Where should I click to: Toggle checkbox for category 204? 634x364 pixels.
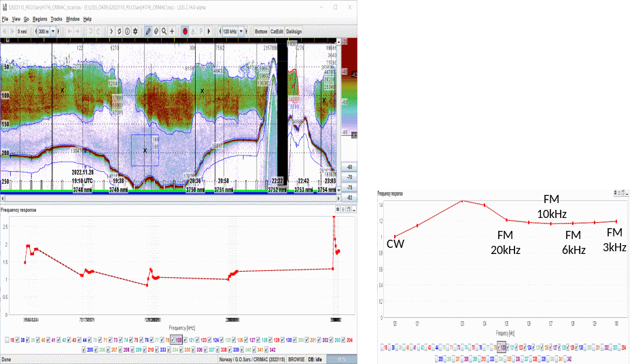344,340
